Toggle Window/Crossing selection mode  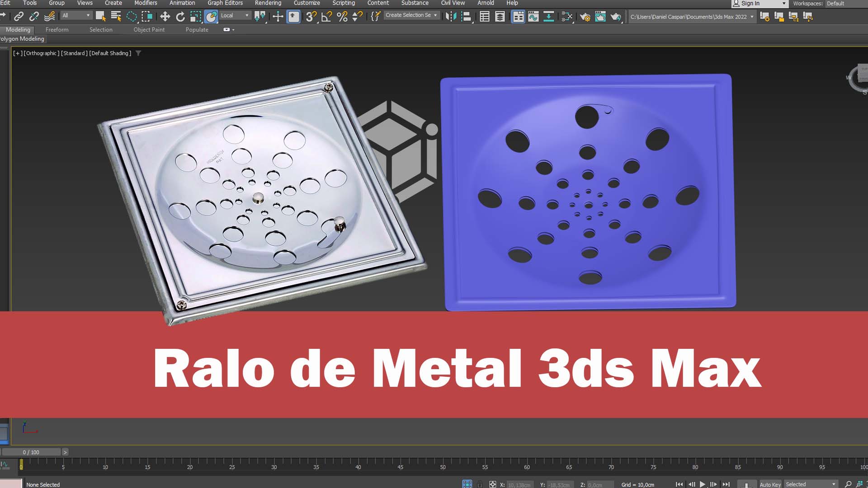tap(147, 17)
